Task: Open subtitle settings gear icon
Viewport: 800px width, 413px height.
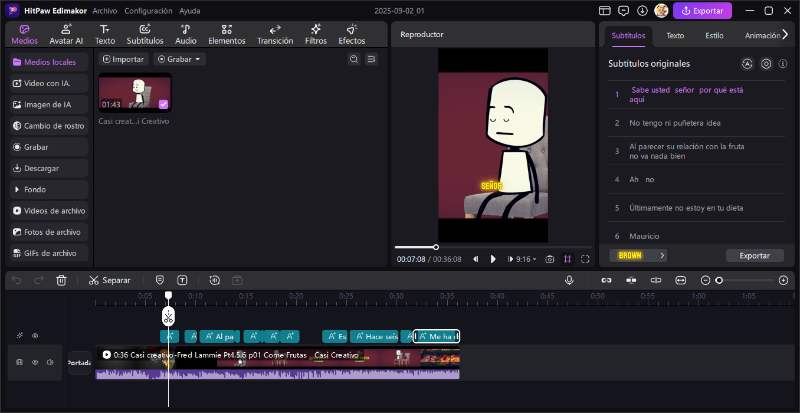Action: pos(766,64)
